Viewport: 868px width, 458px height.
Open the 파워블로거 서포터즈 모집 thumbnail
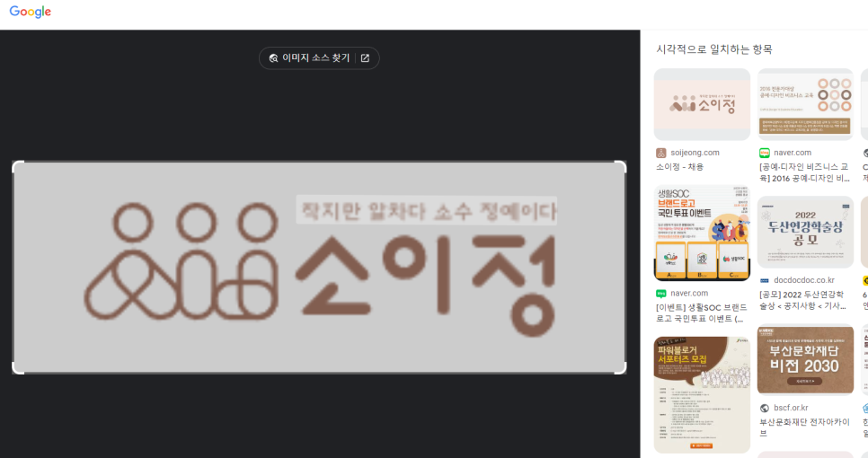(x=702, y=394)
